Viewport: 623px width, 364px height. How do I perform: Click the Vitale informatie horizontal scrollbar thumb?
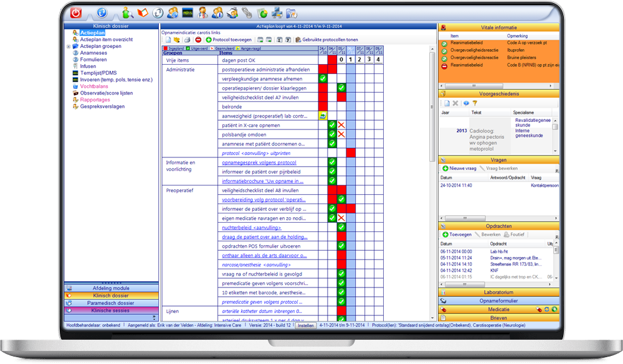474,86
